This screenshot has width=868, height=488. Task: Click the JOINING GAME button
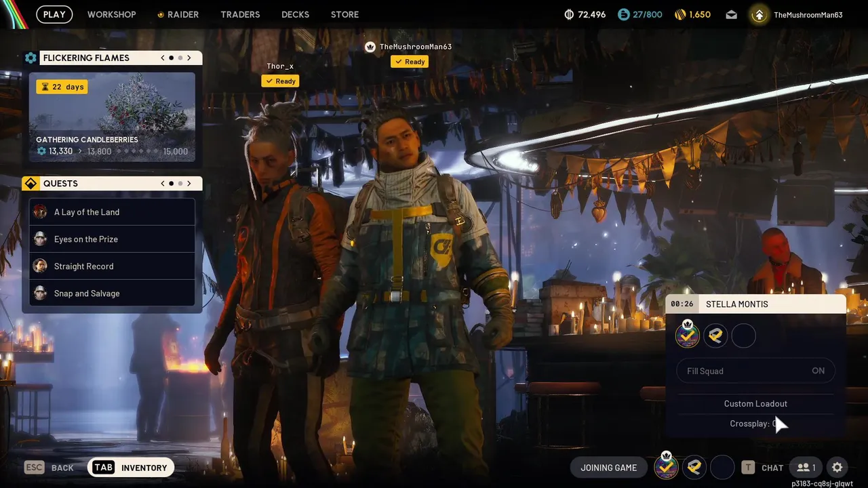click(x=609, y=468)
